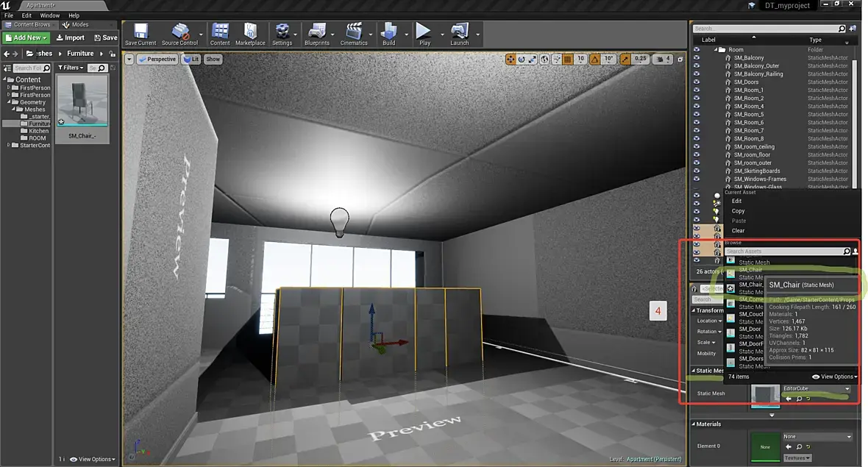
Task: Click the Add New button
Action: [x=26, y=38]
